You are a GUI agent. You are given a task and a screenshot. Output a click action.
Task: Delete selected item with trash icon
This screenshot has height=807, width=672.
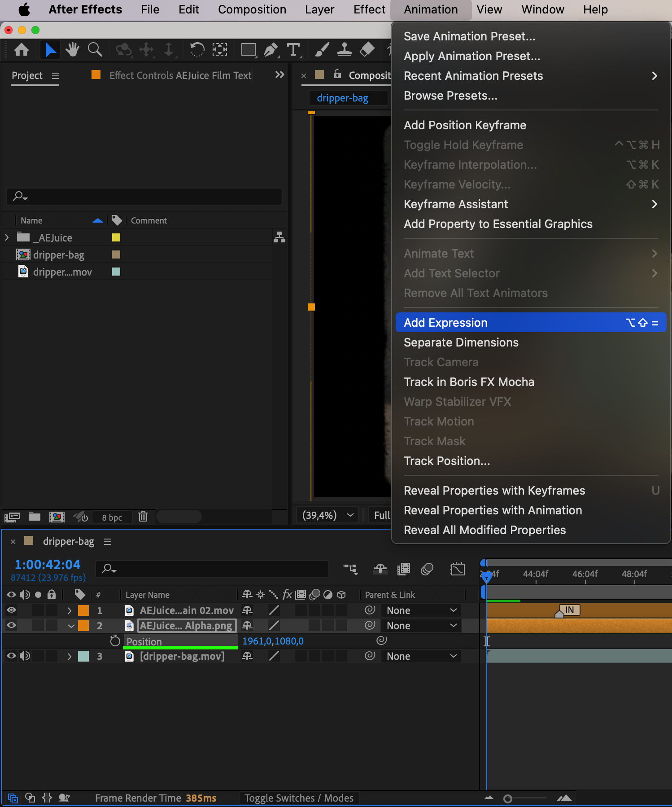(143, 517)
